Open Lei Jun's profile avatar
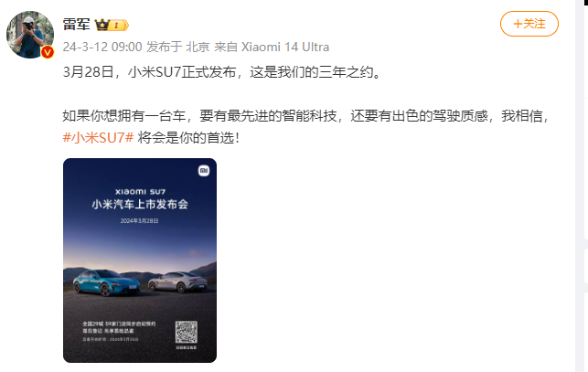Screen dimensions: 588x372 point(30,35)
